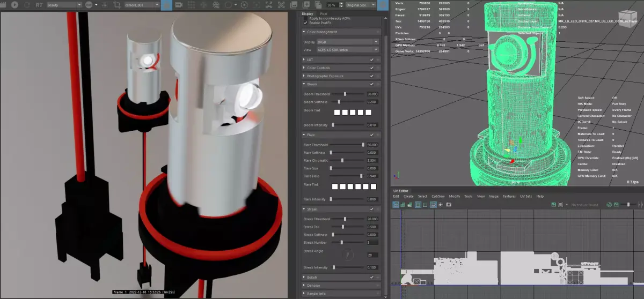This screenshot has height=299, width=644.
Task: Click the crop region render icon
Action: (118, 5)
